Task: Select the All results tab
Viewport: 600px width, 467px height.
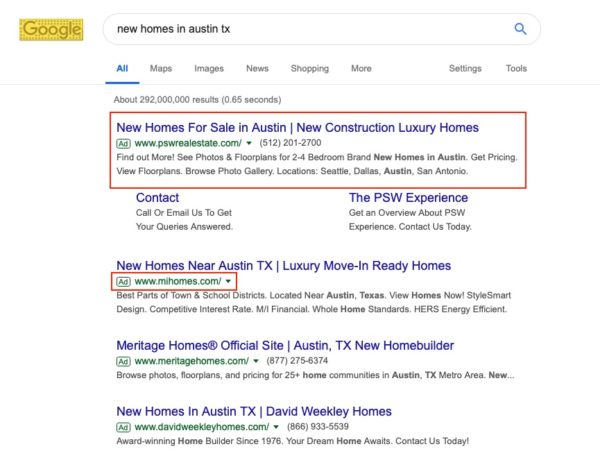Action: tap(122, 69)
